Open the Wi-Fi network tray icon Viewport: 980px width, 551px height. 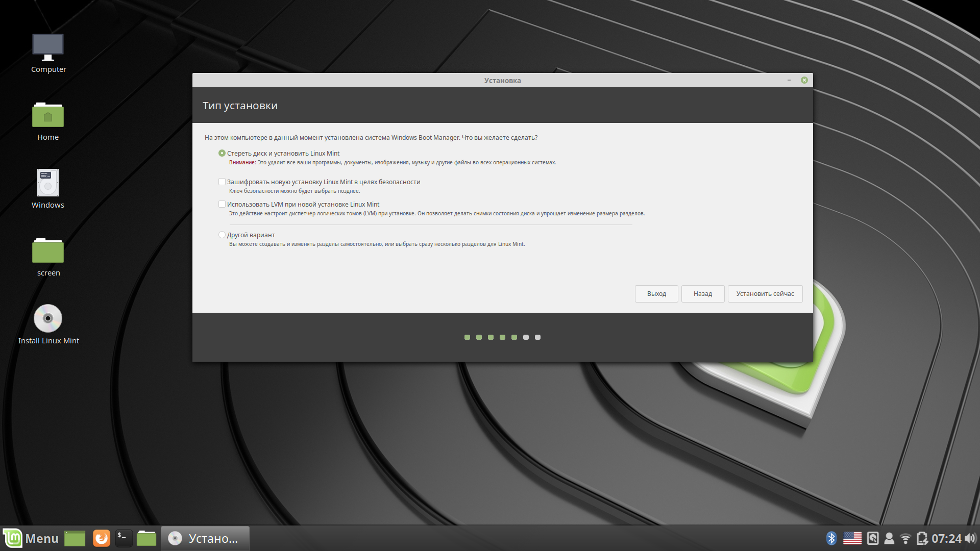905,538
